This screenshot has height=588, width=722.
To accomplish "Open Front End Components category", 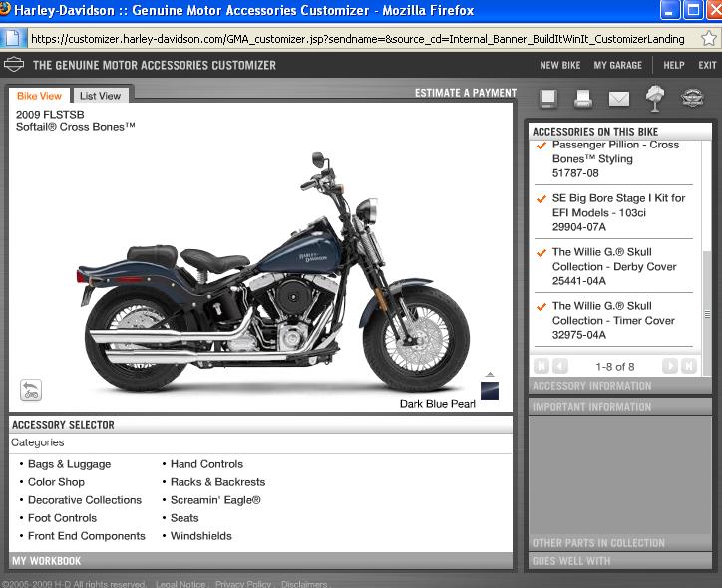I will pos(87,536).
